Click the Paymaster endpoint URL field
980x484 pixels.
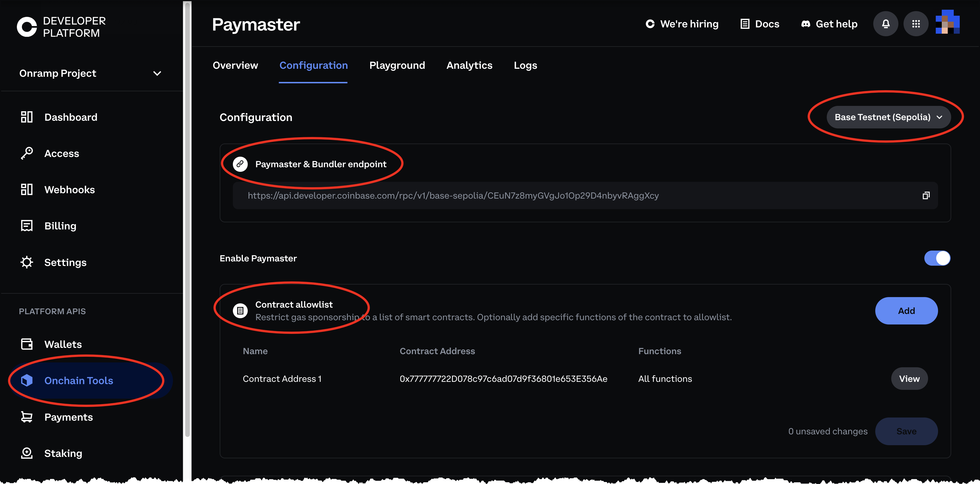pyautogui.click(x=453, y=195)
